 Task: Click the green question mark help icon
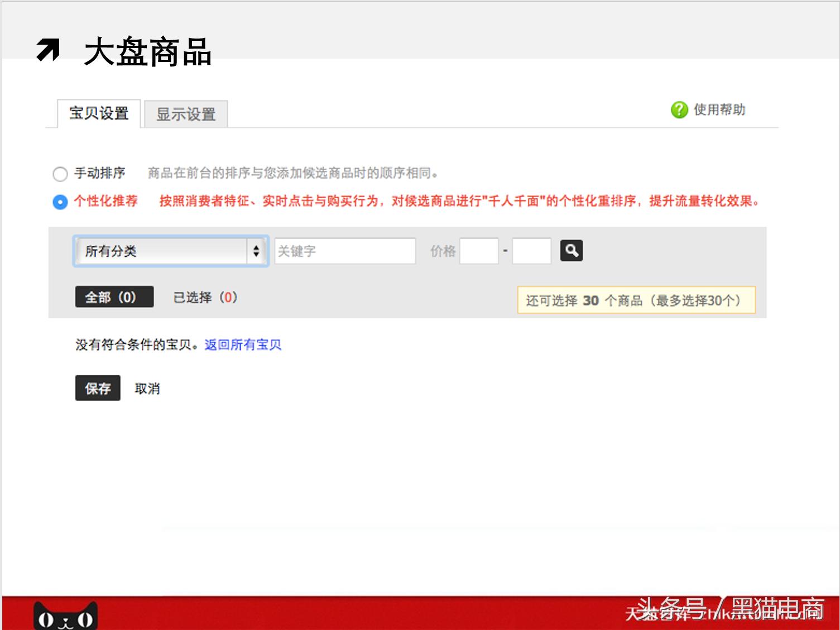678,109
